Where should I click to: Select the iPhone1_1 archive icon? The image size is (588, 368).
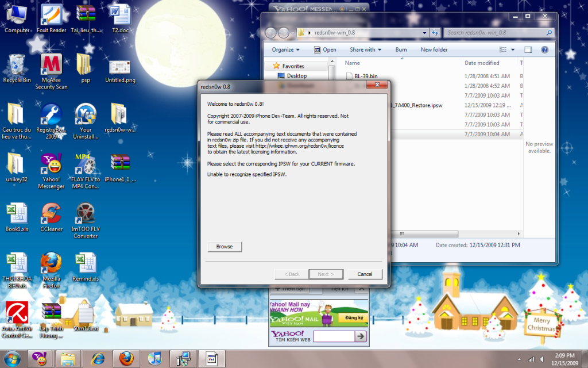pos(120,167)
